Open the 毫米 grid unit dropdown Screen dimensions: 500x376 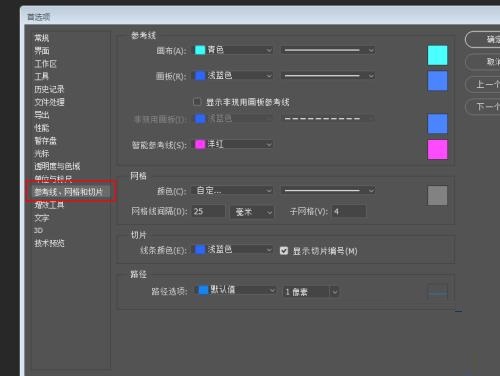point(252,212)
